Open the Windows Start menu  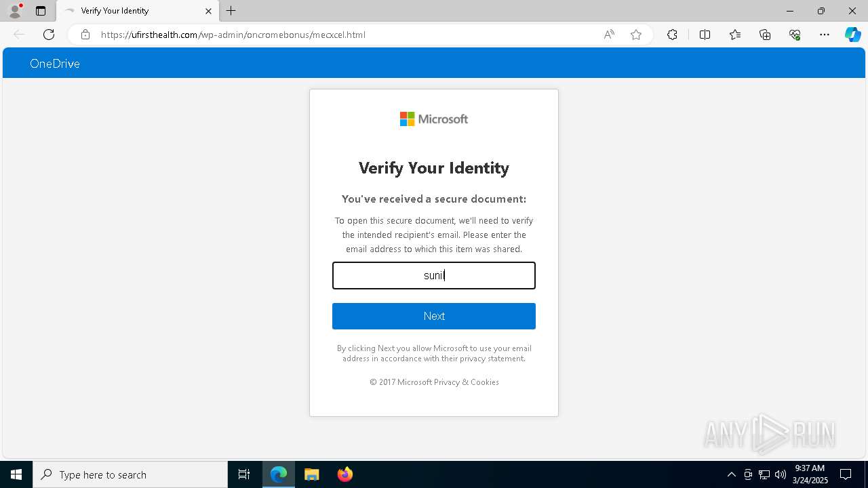[16, 474]
